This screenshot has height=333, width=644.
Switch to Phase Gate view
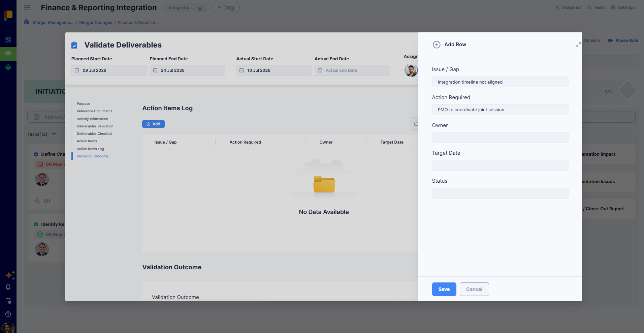[x=623, y=40]
